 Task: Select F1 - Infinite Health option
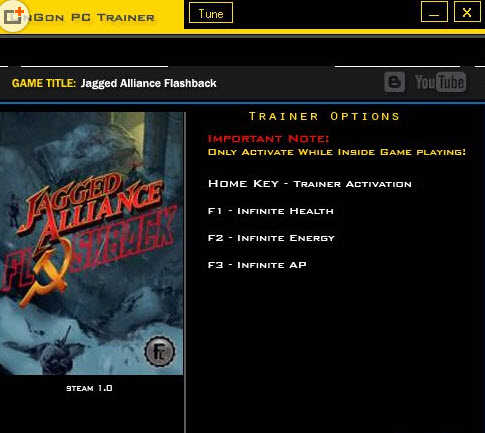click(270, 211)
